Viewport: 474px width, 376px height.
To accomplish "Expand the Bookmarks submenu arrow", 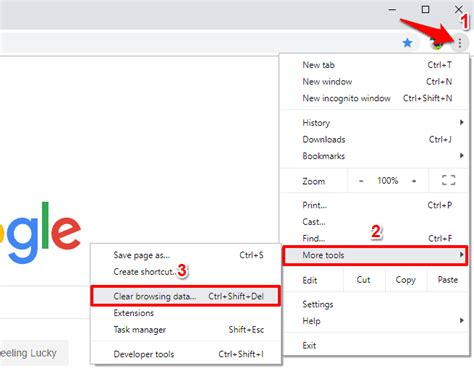I will click(462, 156).
